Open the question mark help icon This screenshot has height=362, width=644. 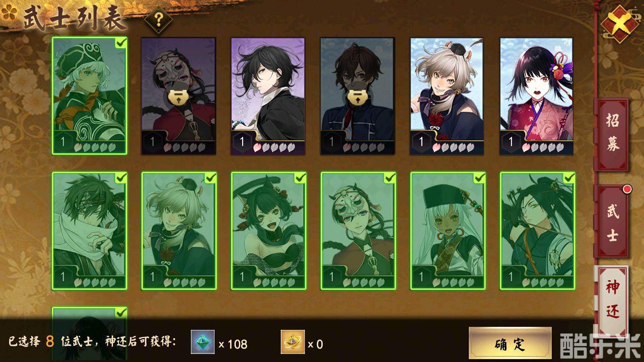click(x=158, y=20)
